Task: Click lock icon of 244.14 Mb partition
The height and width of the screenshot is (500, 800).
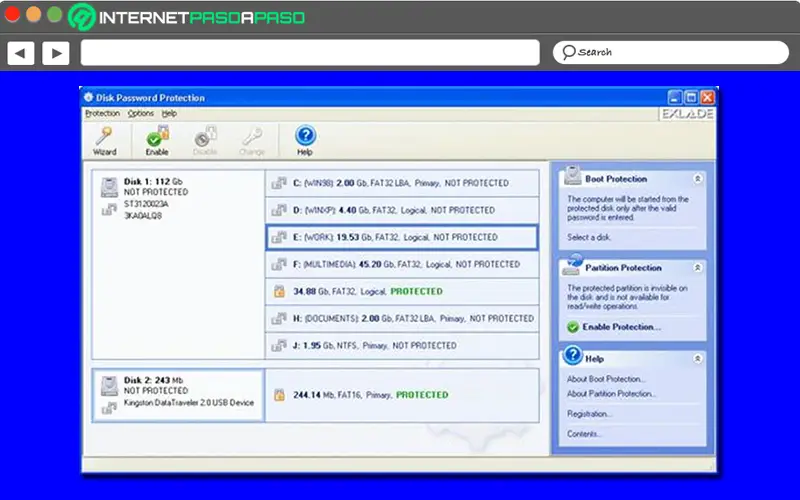Action: click(279, 395)
